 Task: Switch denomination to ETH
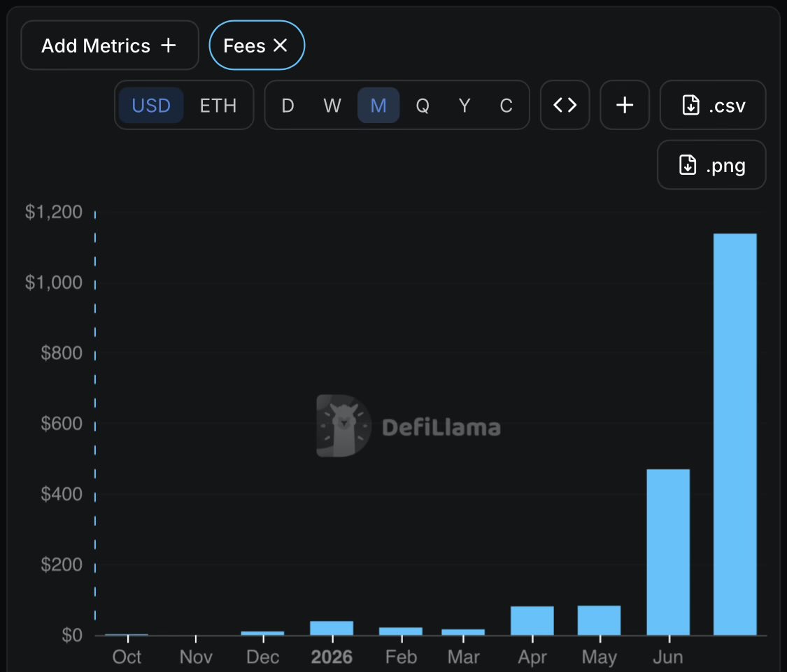pyautogui.click(x=218, y=106)
